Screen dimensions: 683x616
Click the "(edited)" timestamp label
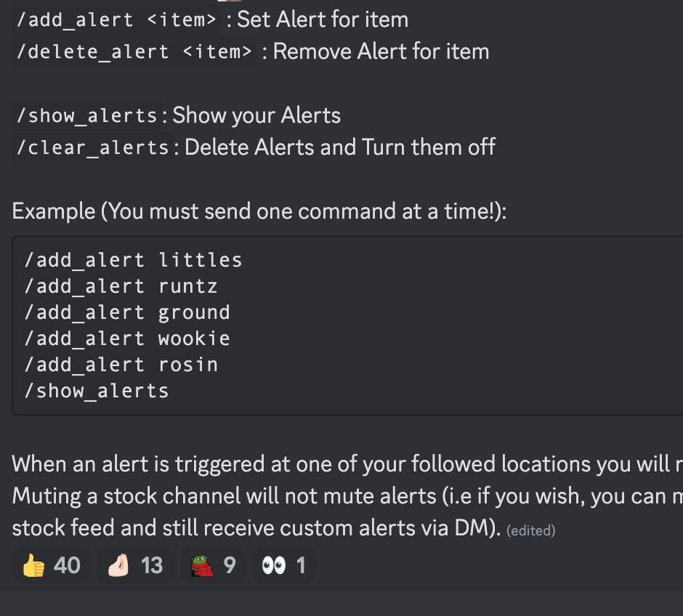click(x=530, y=531)
